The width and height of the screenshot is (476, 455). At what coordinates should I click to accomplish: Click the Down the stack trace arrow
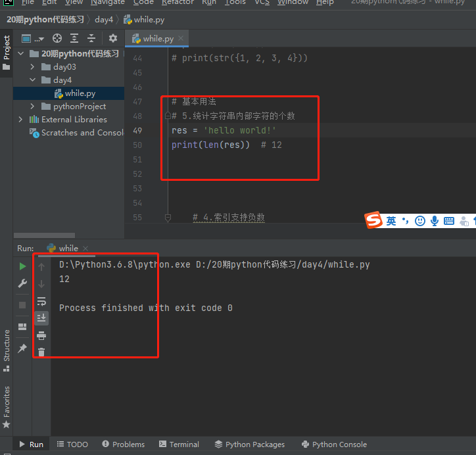point(41,284)
